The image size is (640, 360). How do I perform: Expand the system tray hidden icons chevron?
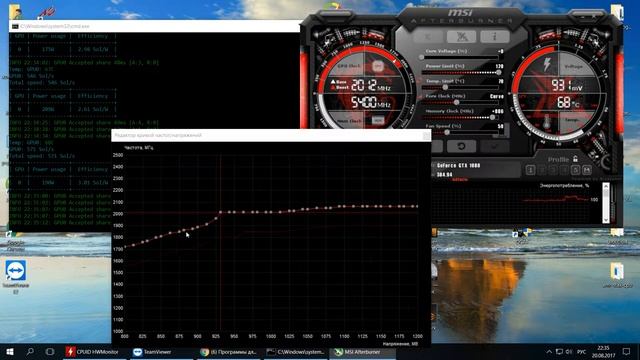(x=549, y=352)
